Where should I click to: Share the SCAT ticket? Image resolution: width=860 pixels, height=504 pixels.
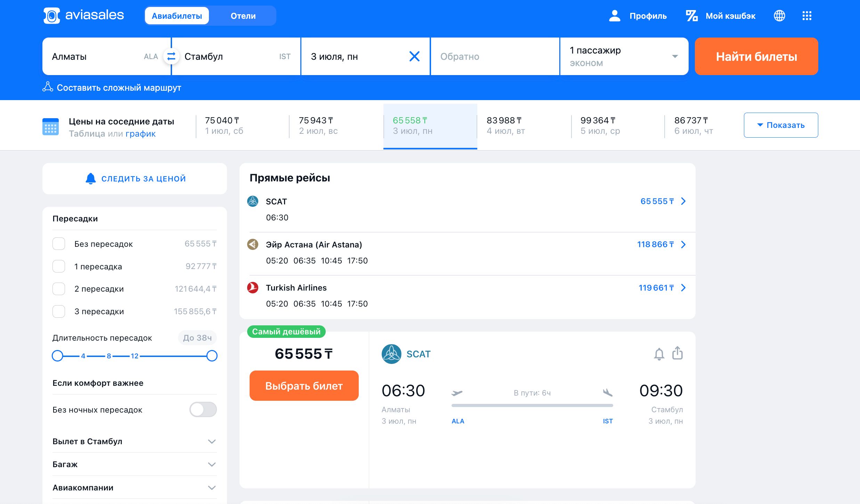coord(678,353)
